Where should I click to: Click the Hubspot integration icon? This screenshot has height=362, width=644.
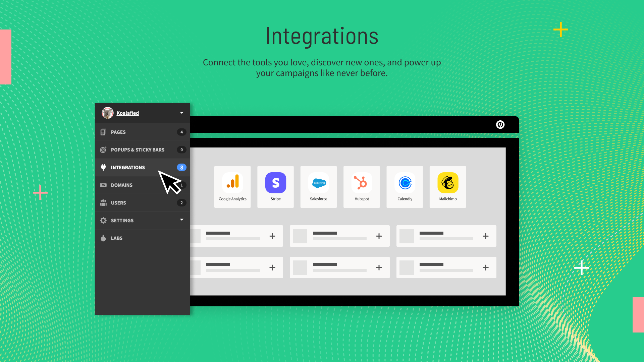pos(361,183)
